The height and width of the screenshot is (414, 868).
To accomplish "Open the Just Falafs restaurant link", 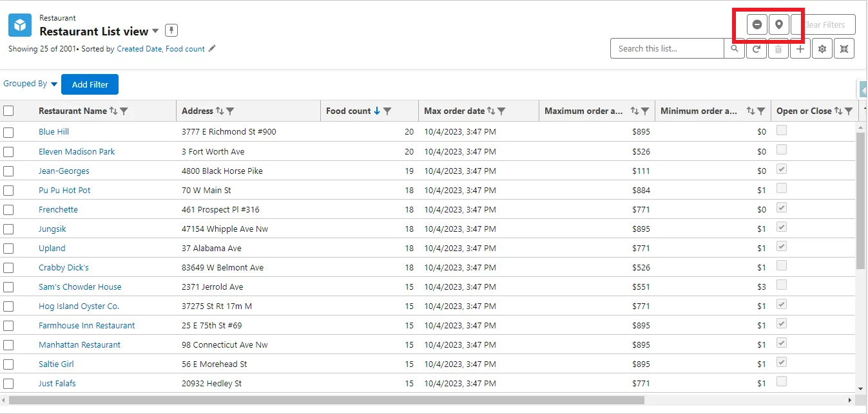I will tap(57, 384).
